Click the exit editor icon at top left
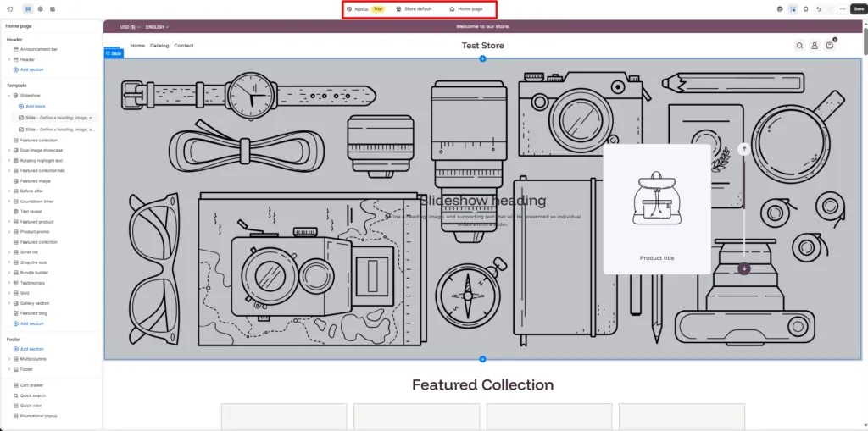 coord(9,8)
